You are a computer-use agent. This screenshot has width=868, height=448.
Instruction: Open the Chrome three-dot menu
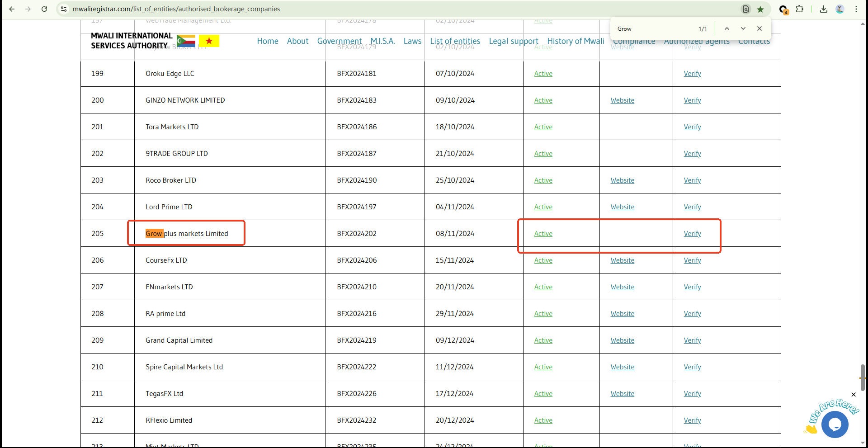point(856,9)
